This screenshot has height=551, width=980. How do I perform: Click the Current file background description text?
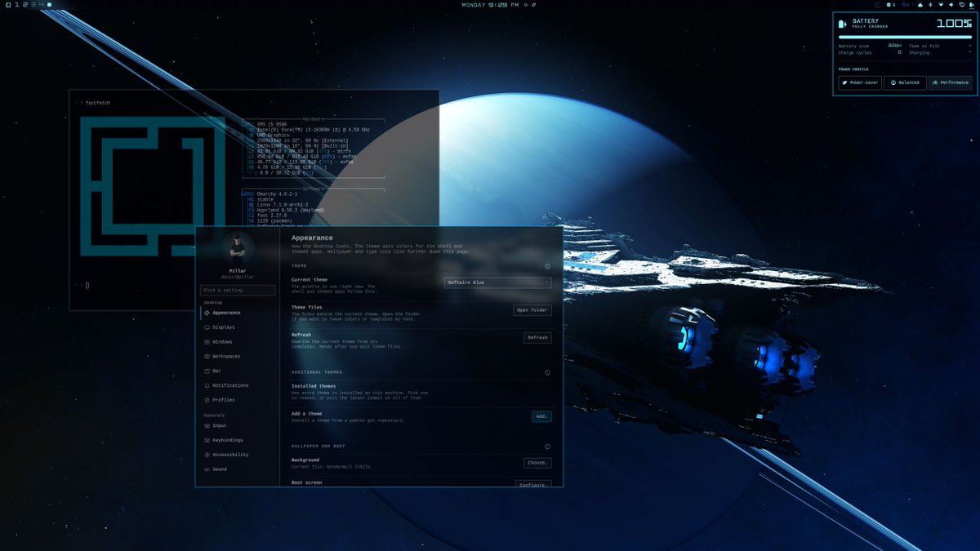[x=332, y=466]
